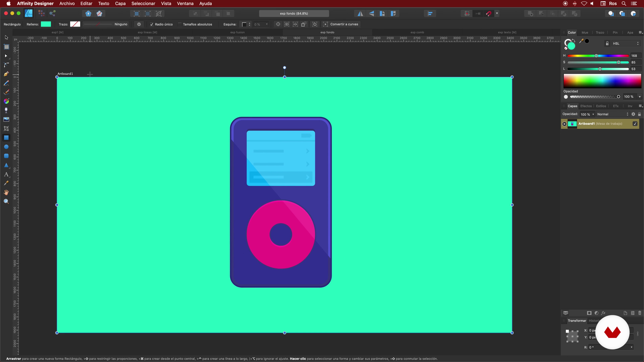This screenshot has height=362, width=644.
Task: Click the Flip Horizontal toolbar icon
Action: (x=360, y=13)
